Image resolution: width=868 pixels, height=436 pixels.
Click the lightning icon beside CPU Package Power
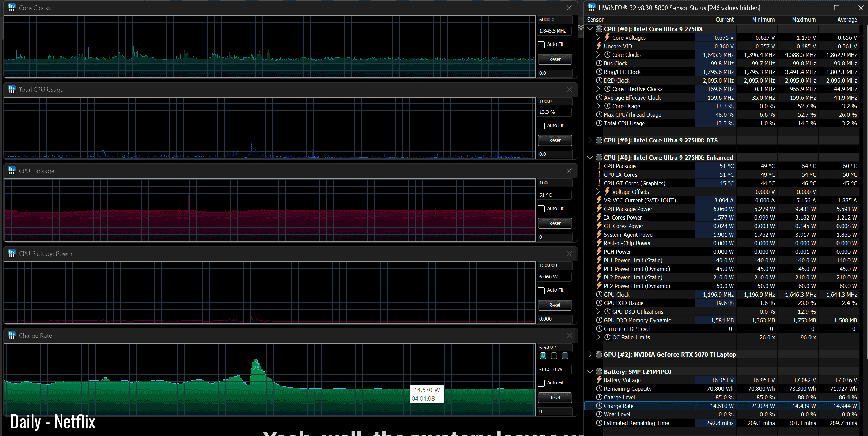(599, 209)
